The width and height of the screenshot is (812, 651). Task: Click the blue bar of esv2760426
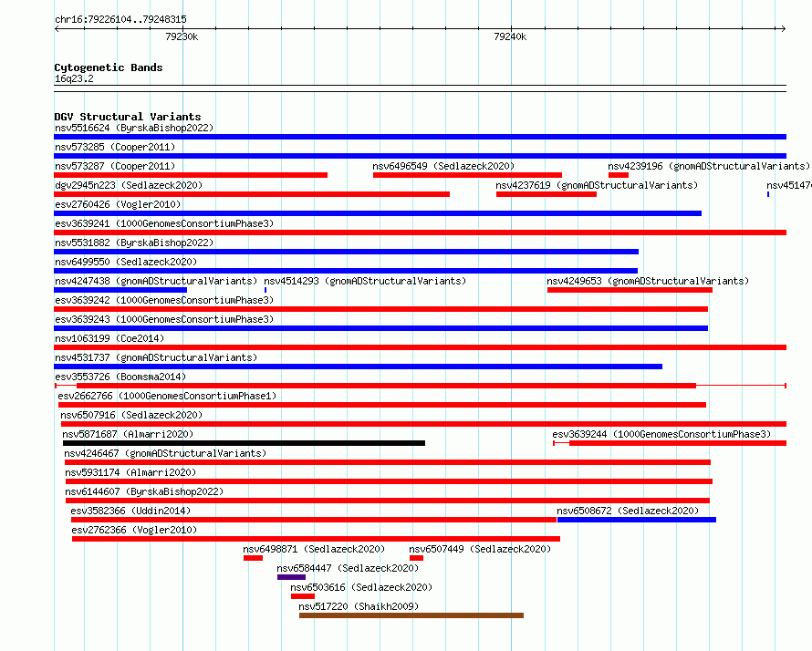pyautogui.click(x=378, y=213)
